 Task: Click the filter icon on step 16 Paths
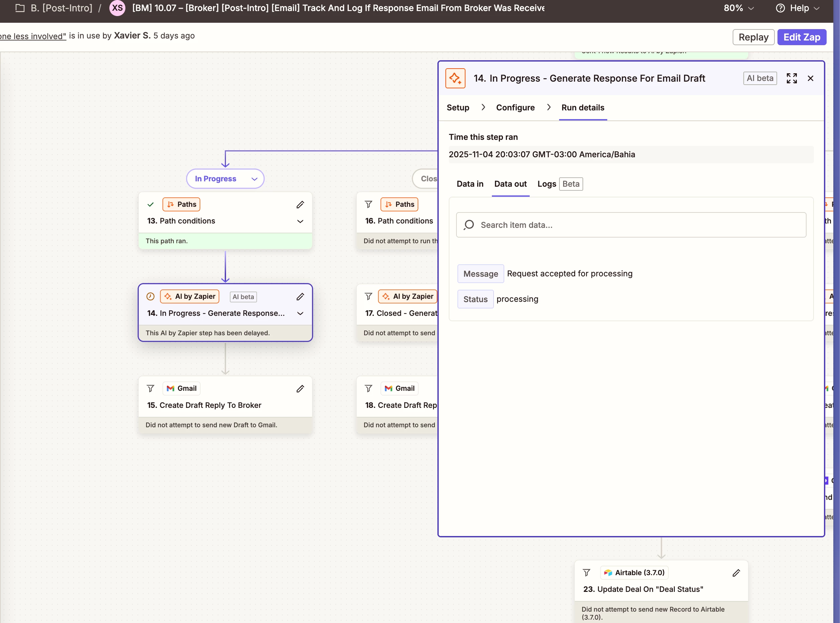pos(368,204)
